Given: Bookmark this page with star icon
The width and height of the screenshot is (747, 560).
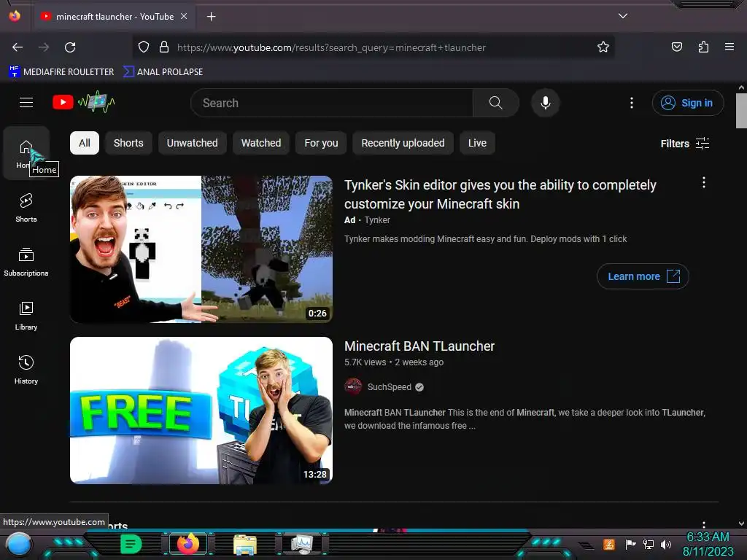Looking at the screenshot, I should 603,47.
